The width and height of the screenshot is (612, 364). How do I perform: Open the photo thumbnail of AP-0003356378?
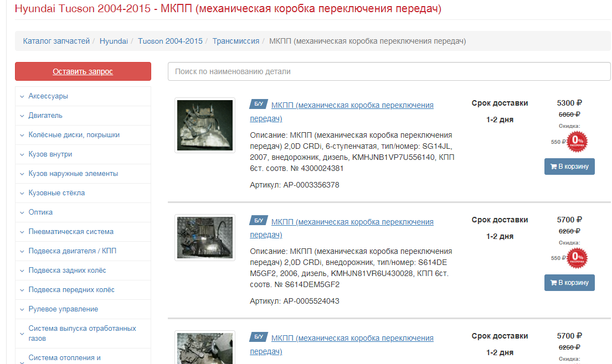point(205,125)
